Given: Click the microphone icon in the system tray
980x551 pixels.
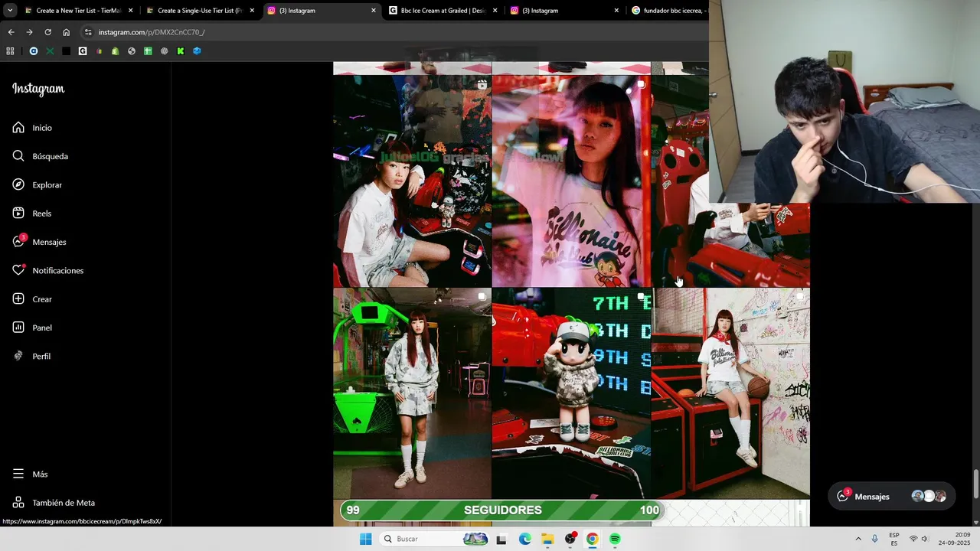Looking at the screenshot, I should tap(875, 539).
